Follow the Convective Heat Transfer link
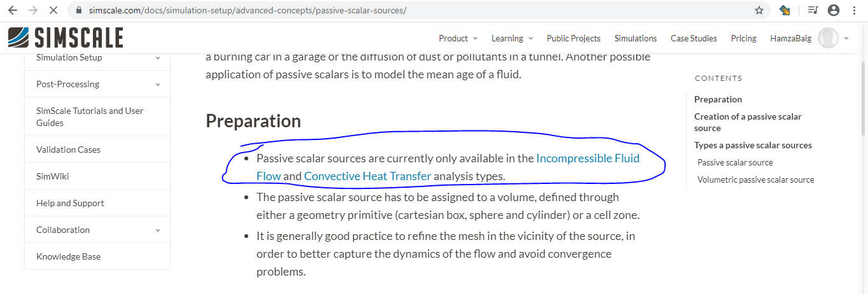Screen dimensions: 868x294 [367, 176]
